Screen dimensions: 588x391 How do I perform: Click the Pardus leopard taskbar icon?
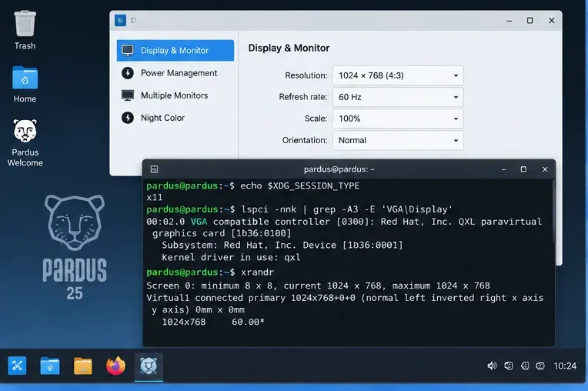(x=149, y=366)
